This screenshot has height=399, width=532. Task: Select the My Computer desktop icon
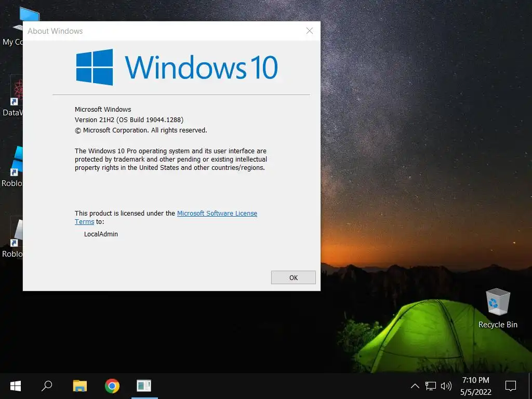click(13, 26)
